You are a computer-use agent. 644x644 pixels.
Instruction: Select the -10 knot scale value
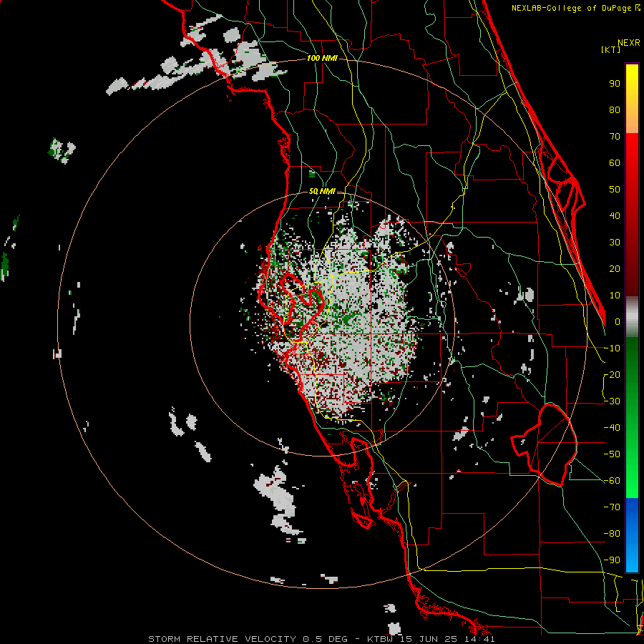tap(612, 348)
